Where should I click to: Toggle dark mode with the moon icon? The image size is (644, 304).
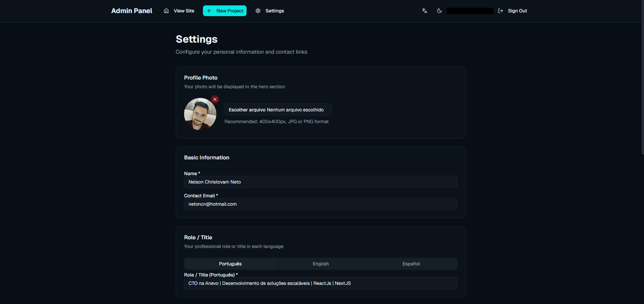[439, 11]
